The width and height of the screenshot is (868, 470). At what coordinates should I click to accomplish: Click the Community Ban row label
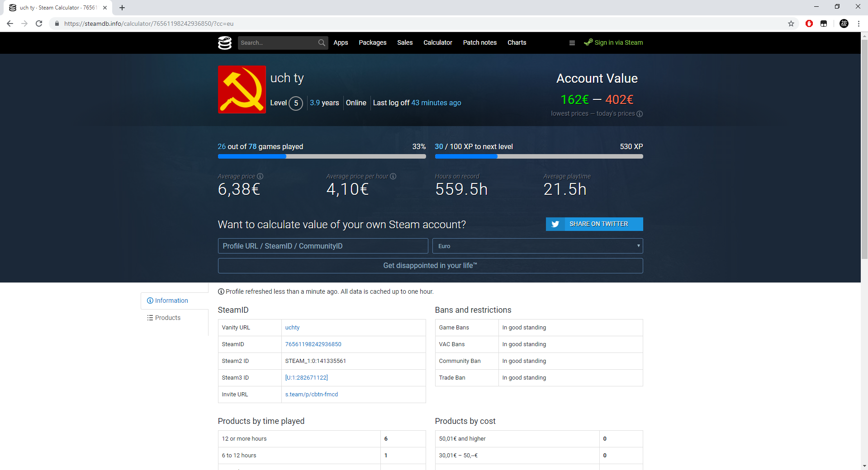click(460, 361)
